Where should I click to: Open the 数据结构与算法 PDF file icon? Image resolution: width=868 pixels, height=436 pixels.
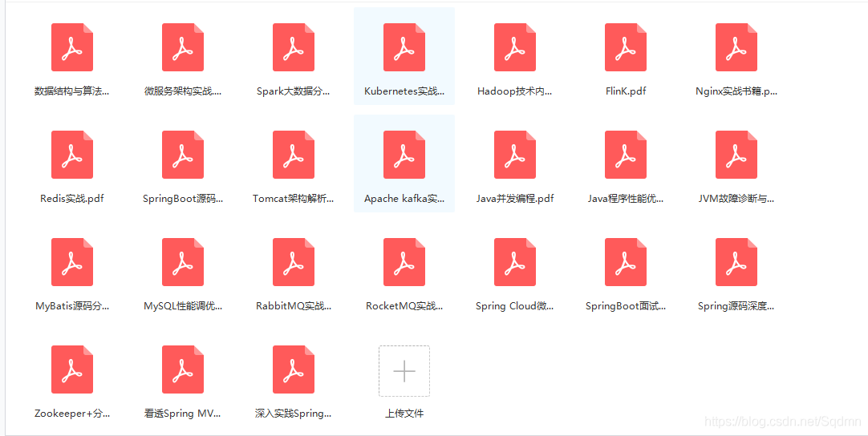click(x=72, y=47)
